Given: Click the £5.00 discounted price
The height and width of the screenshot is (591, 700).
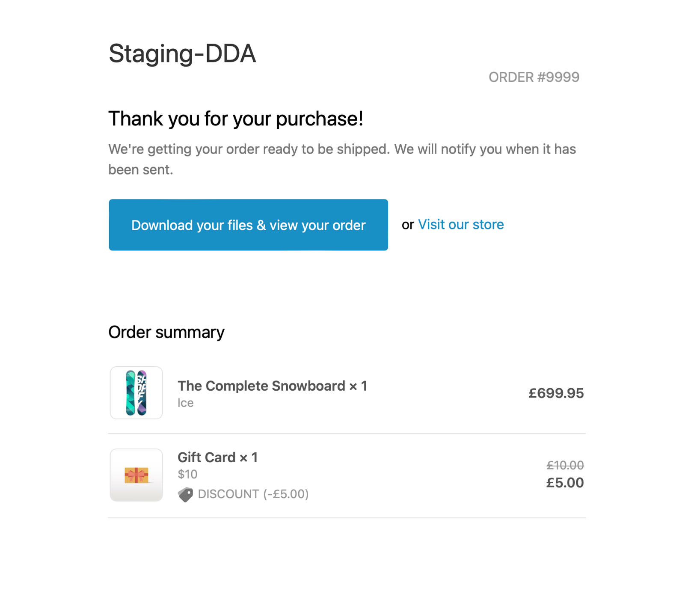Looking at the screenshot, I should 565,483.
